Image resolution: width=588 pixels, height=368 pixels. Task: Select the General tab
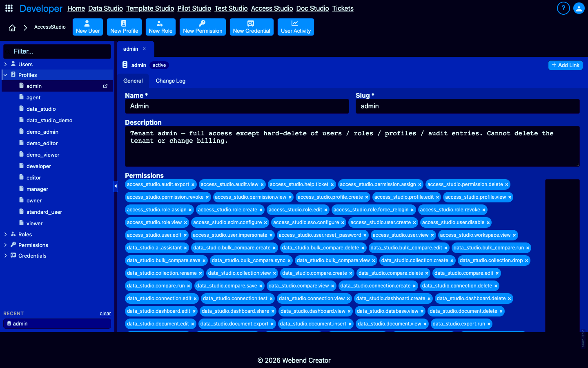(133, 81)
